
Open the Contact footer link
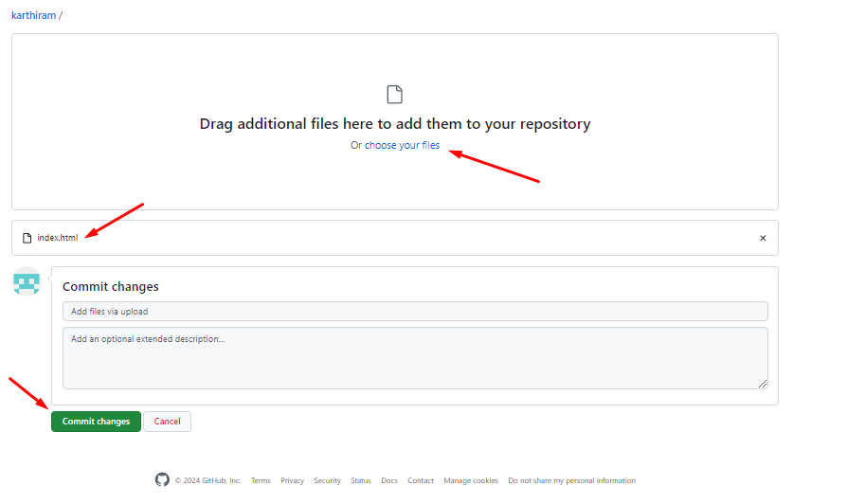tap(421, 480)
